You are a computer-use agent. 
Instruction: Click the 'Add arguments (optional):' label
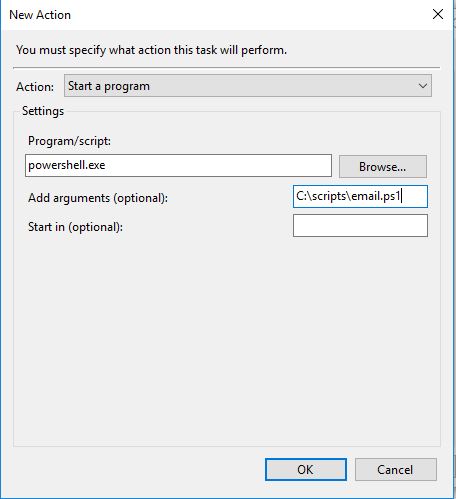coord(98,198)
